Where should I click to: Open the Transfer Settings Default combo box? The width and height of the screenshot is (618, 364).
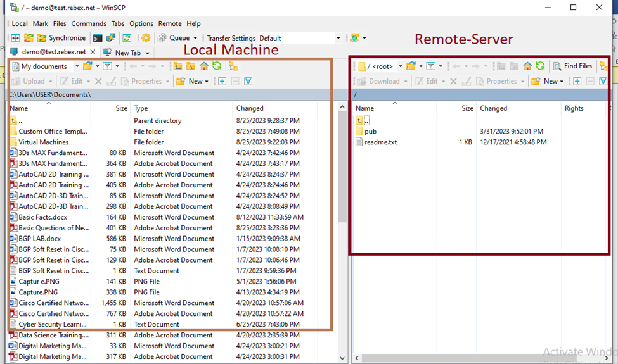click(300, 38)
